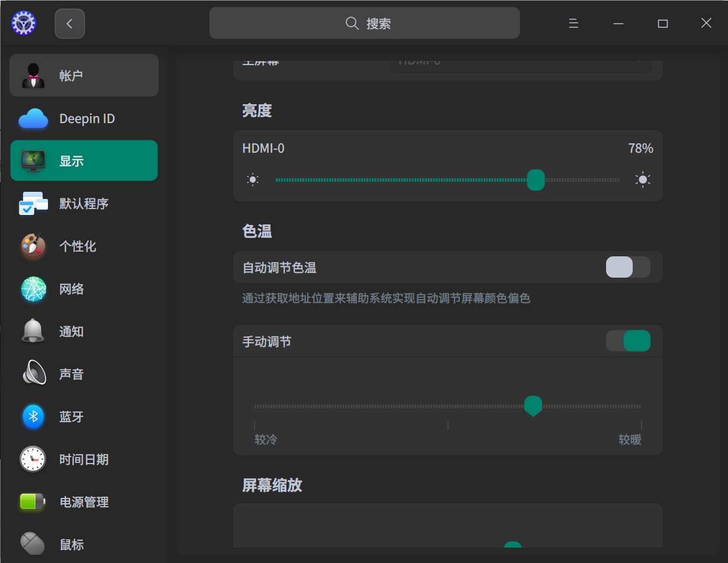The image size is (728, 563).
Task: Click the 电源管理 battery icon
Action: [x=33, y=501]
